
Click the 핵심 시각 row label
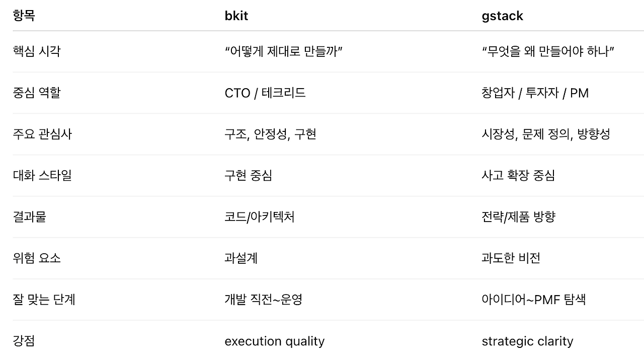[x=37, y=51]
